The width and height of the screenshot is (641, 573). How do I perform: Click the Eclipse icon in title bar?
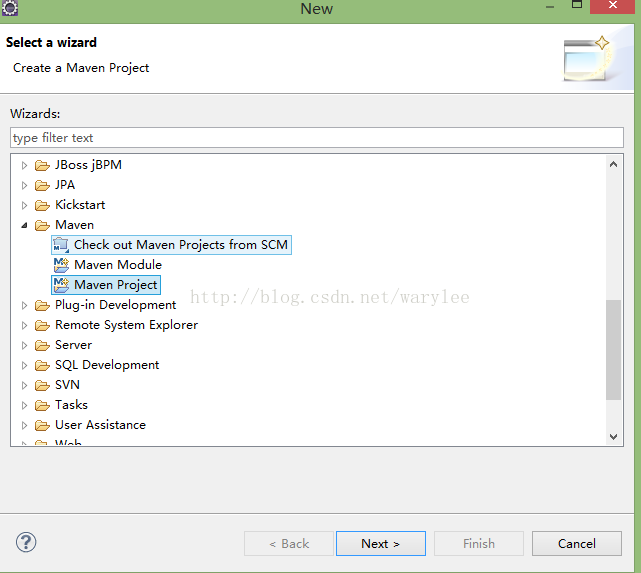point(9,7)
